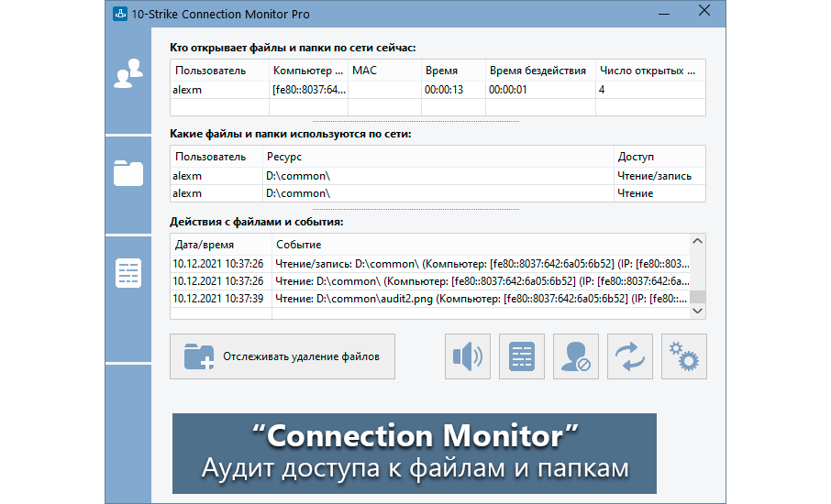The width and height of the screenshot is (831, 504).
Task: Open the event log sidebar section
Action: (127, 273)
